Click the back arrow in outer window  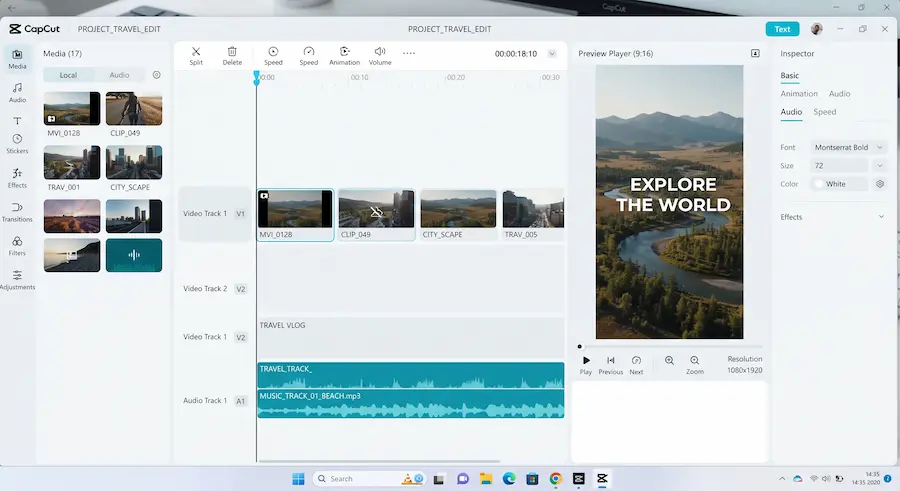point(12,7)
